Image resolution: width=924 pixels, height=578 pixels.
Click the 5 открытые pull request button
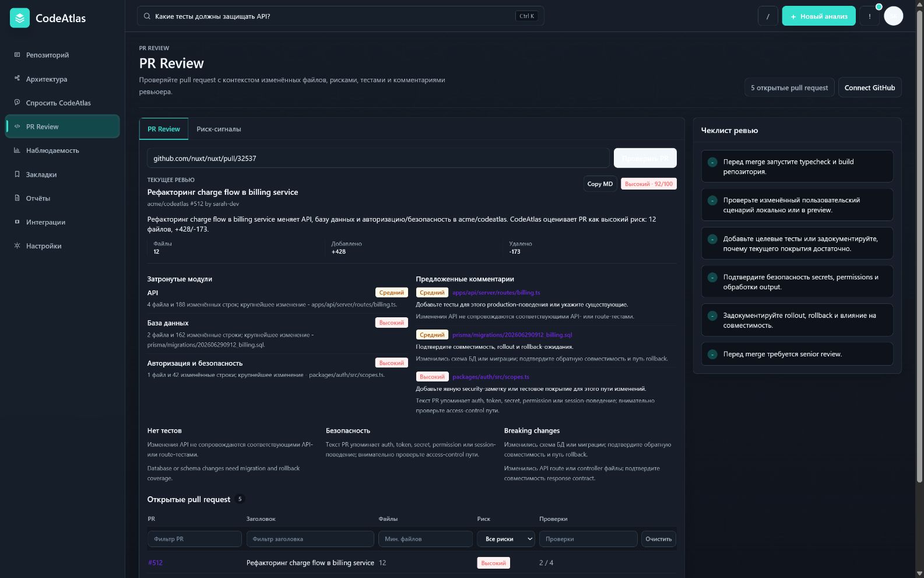coord(789,87)
